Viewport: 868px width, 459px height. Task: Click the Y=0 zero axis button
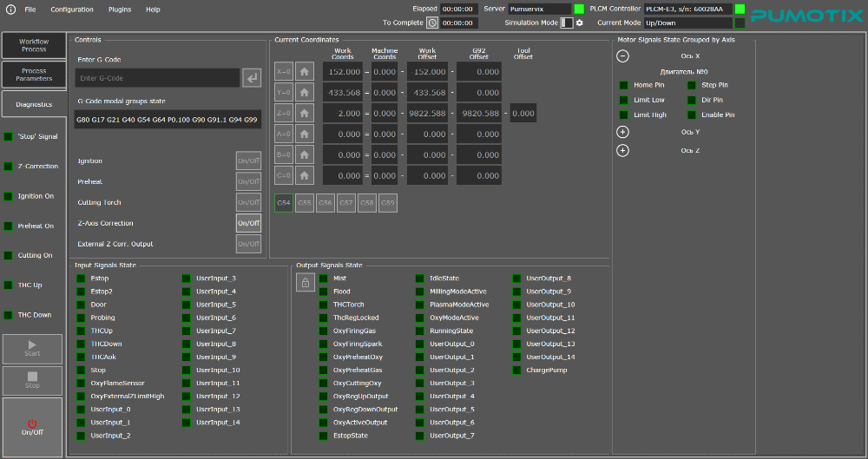click(283, 92)
